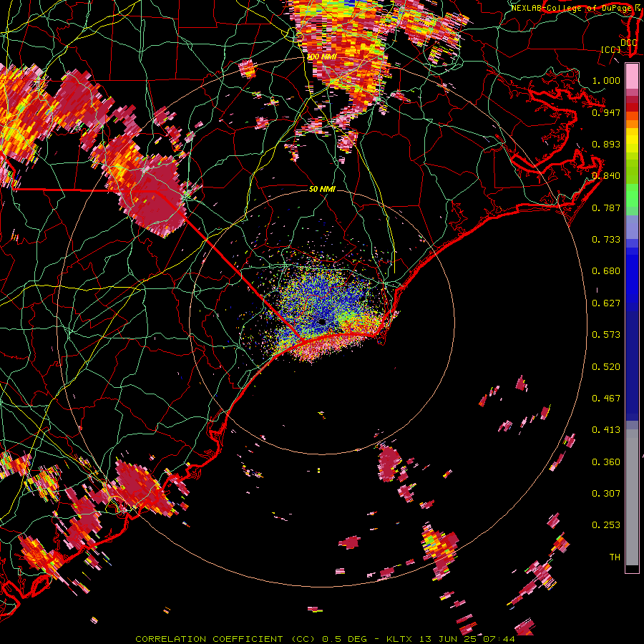
Task: Click the 0.307 legend value
Action: (606, 494)
